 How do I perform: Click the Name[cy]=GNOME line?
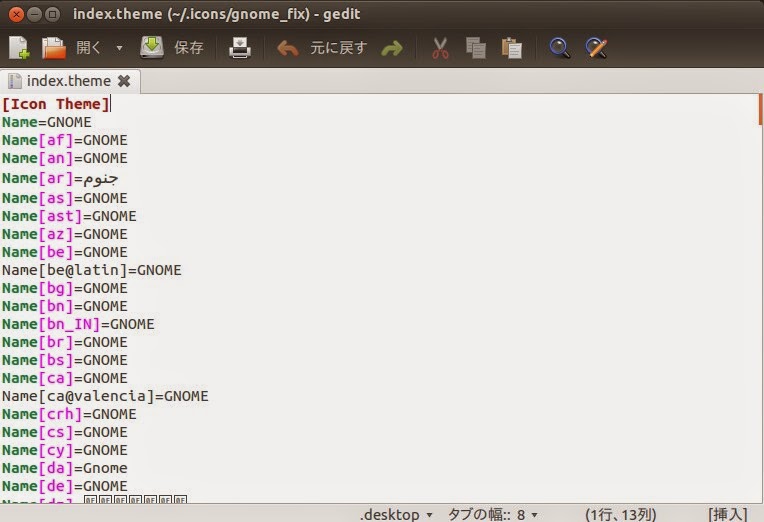click(x=65, y=450)
